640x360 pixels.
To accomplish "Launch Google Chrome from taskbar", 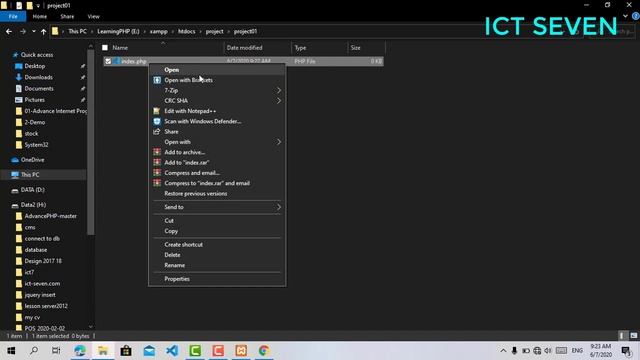I will pos(264,351).
